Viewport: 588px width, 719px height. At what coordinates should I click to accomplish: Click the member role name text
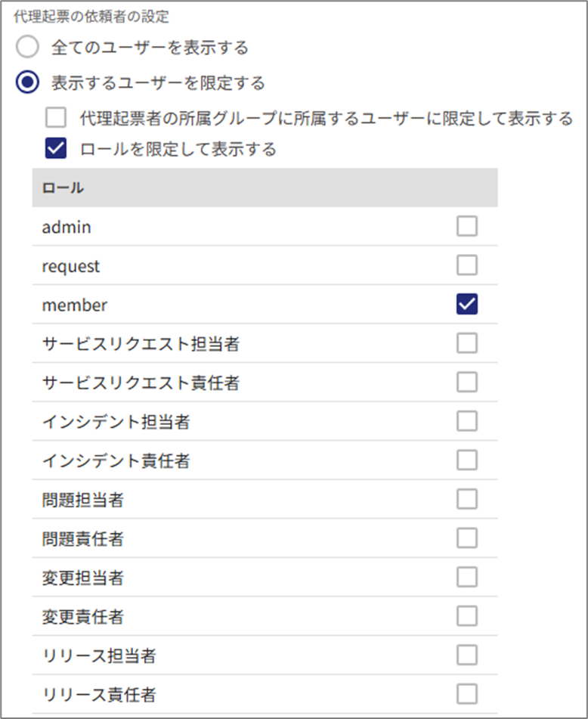pos(75,305)
